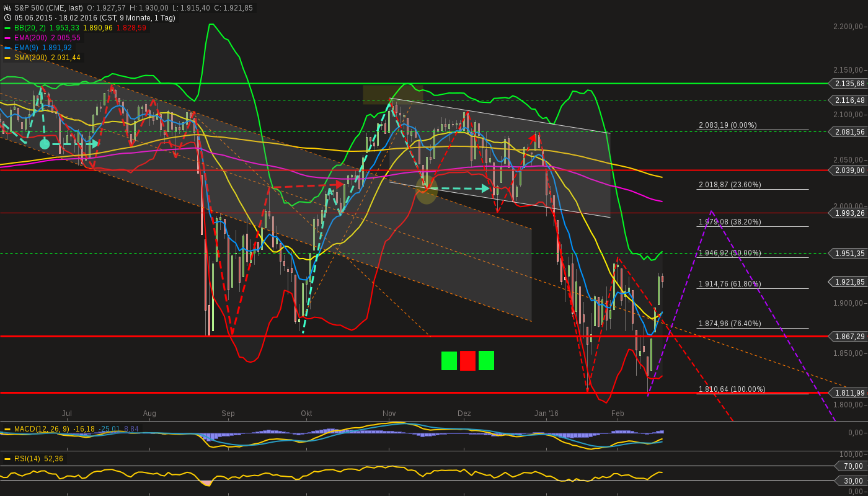Image resolution: width=868 pixels, height=496 pixels.
Task: Click the blue EMA(9) line marker
Action: [x=9, y=47]
